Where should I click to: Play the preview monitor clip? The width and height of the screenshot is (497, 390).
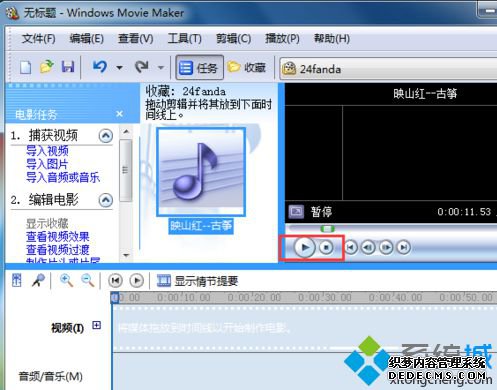304,247
